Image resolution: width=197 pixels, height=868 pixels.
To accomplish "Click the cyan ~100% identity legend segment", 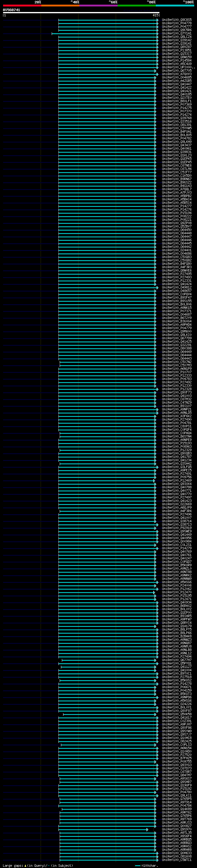I will tap(175, 6).
